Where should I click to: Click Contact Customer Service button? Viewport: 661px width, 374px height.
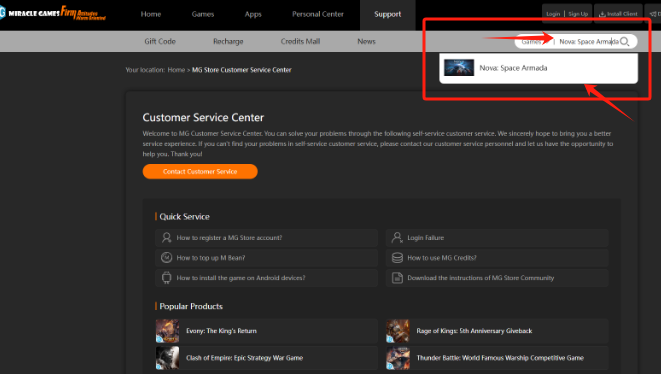click(200, 172)
